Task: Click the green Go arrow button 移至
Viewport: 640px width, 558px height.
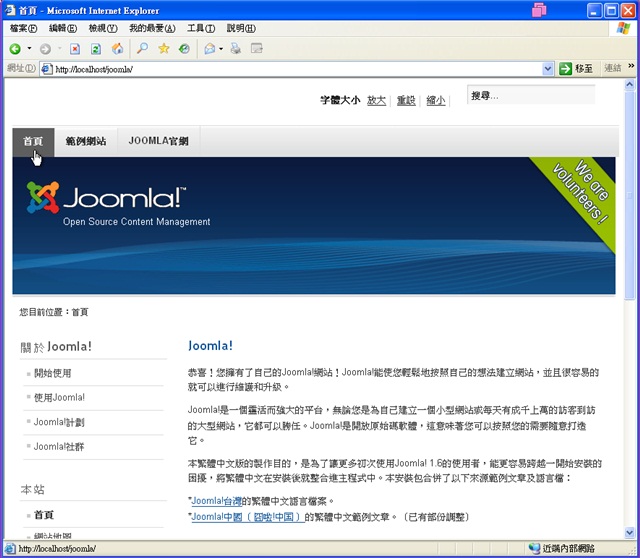Action: 576,69
